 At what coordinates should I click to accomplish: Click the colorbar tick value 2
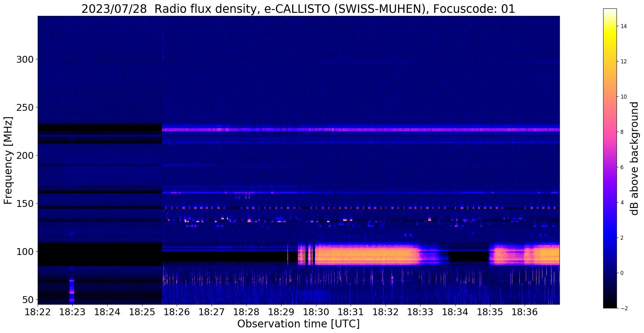point(622,238)
